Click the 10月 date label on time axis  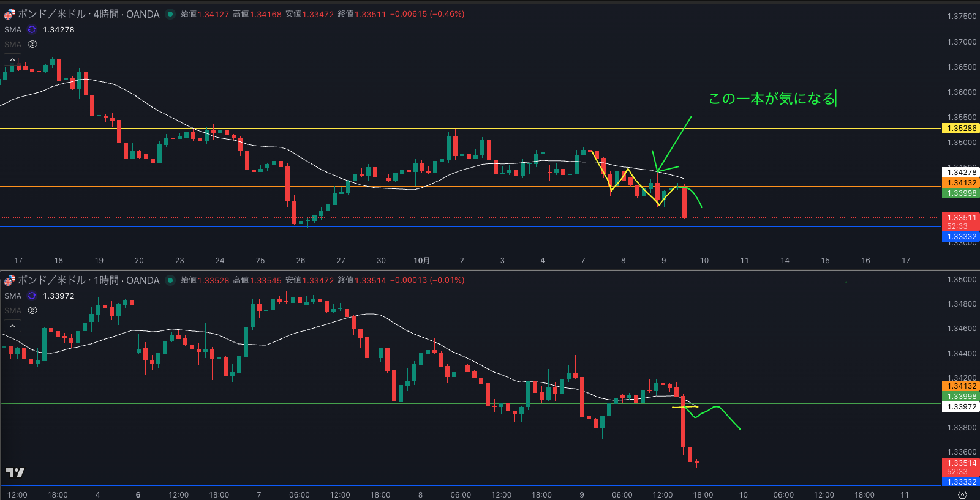click(421, 261)
